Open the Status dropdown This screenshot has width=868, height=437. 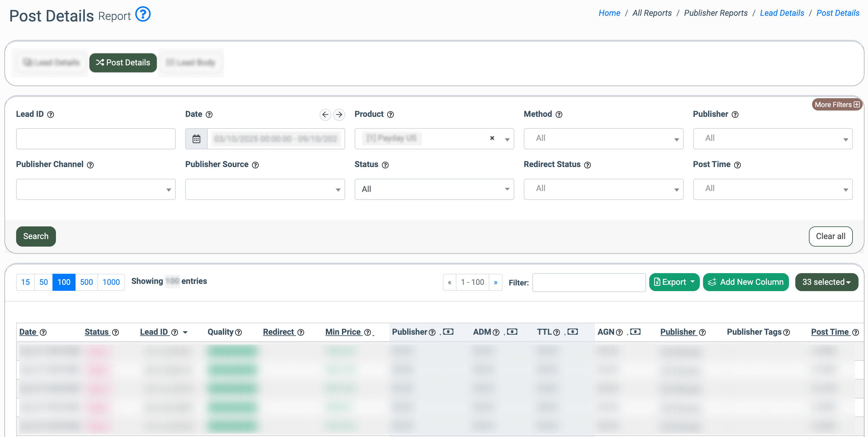tap(434, 189)
